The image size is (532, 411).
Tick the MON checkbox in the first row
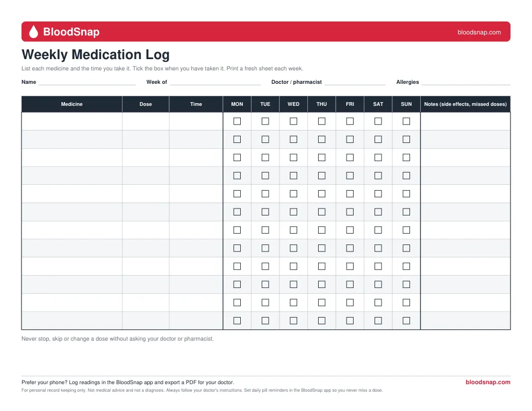237,121
